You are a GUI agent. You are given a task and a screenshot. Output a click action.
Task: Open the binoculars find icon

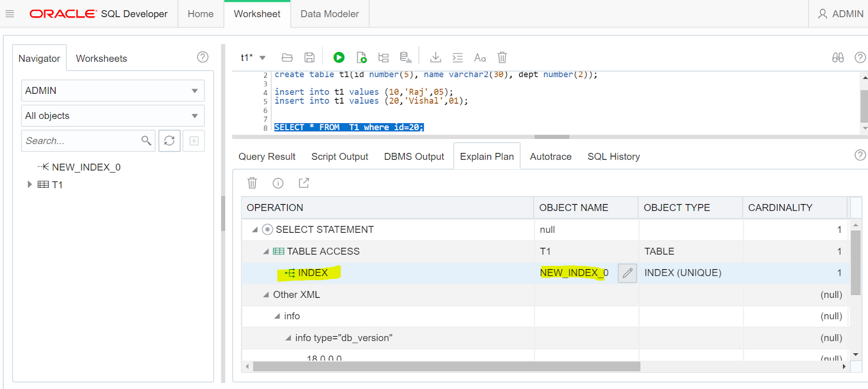[x=838, y=58]
